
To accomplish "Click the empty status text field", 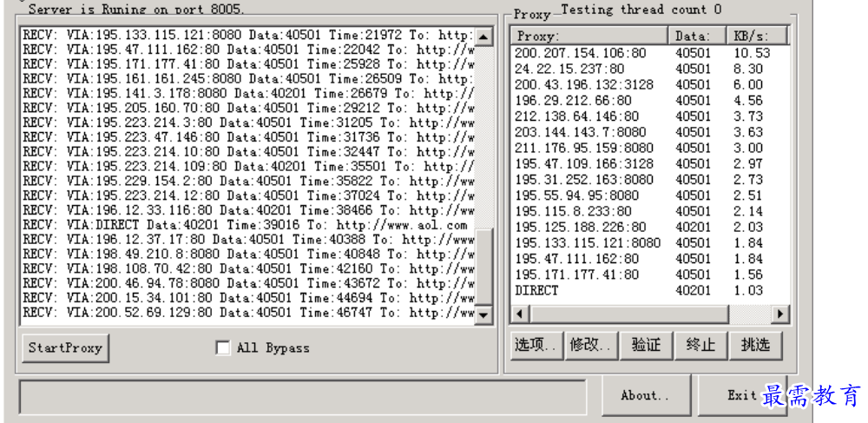I will [303, 397].
